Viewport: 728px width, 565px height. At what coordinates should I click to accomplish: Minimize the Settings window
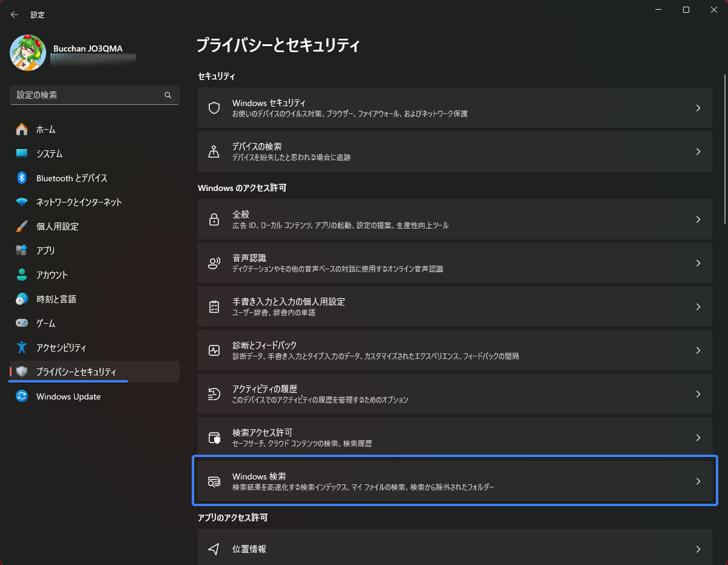tap(658, 10)
